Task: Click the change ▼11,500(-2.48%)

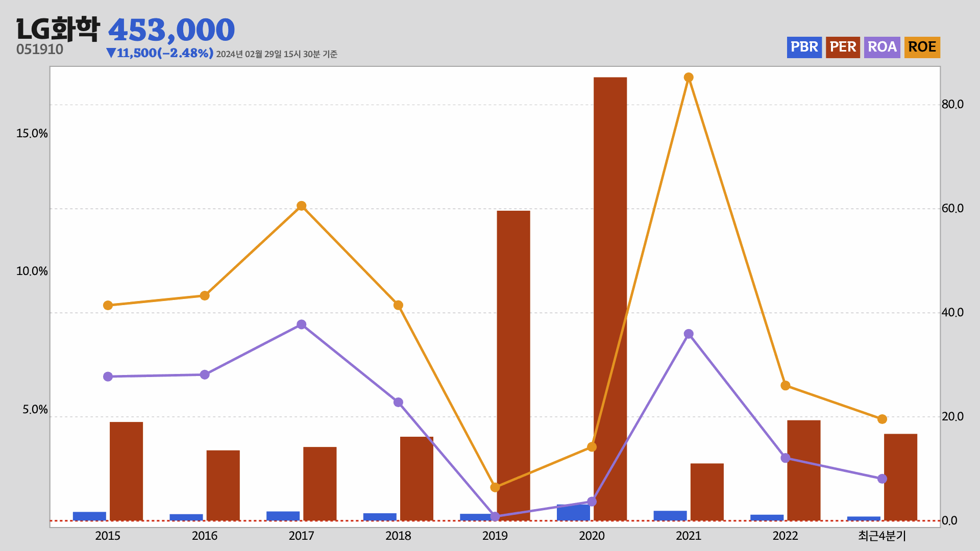Action: click(x=160, y=53)
